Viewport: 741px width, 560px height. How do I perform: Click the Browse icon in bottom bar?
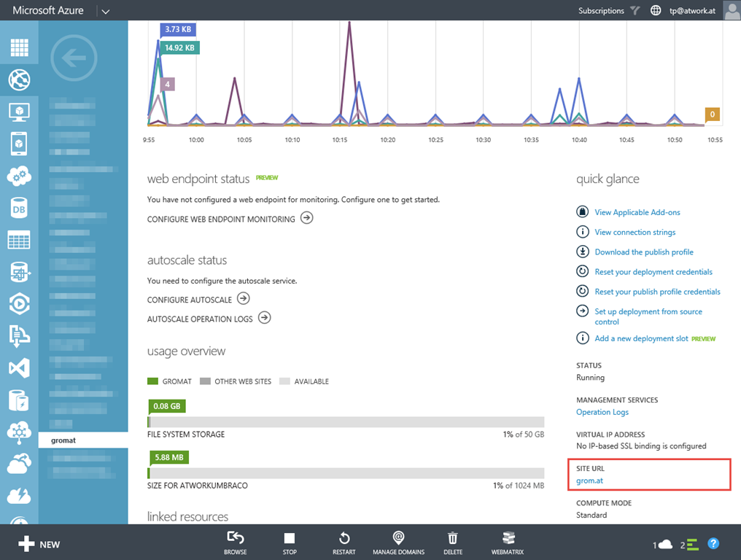point(235,542)
